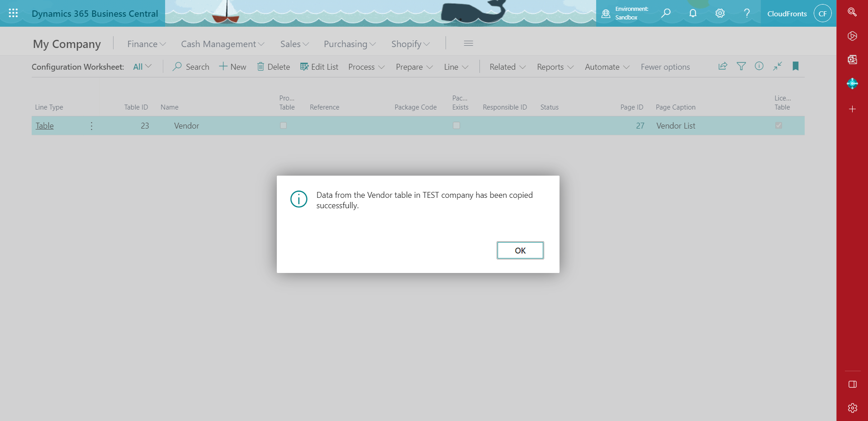Toggle Package Exists checkbox in Vendor row

coord(456,125)
